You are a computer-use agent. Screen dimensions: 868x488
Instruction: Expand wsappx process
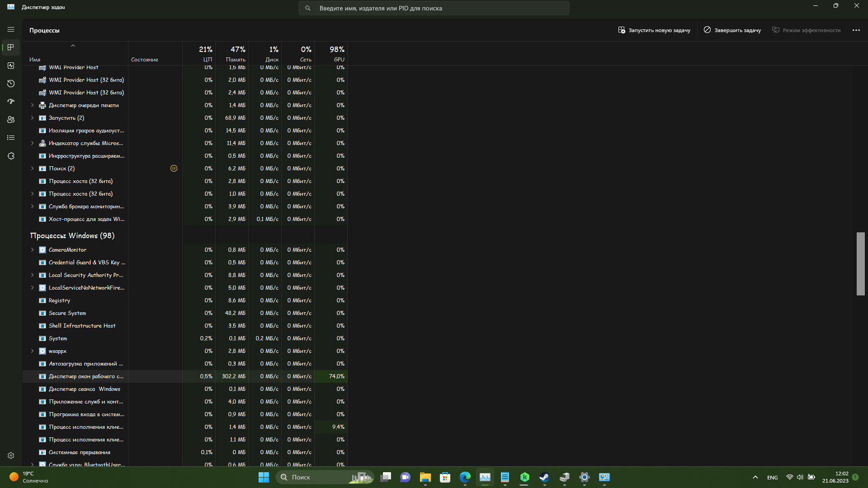[x=32, y=351]
